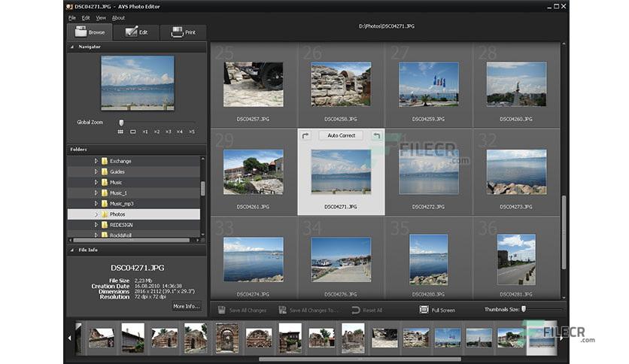Select thumbnail DSC04276.JPG
The width and height of the screenshot is (629, 364).
click(341, 259)
